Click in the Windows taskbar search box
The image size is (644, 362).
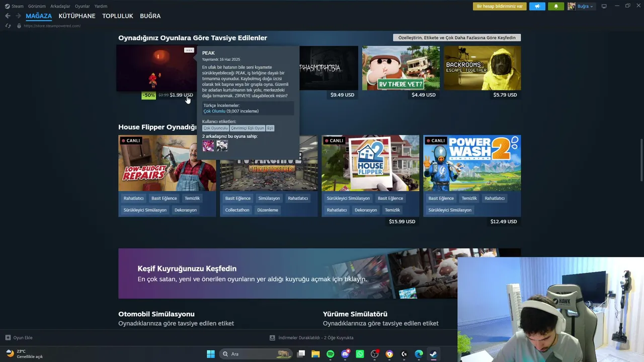(256, 354)
